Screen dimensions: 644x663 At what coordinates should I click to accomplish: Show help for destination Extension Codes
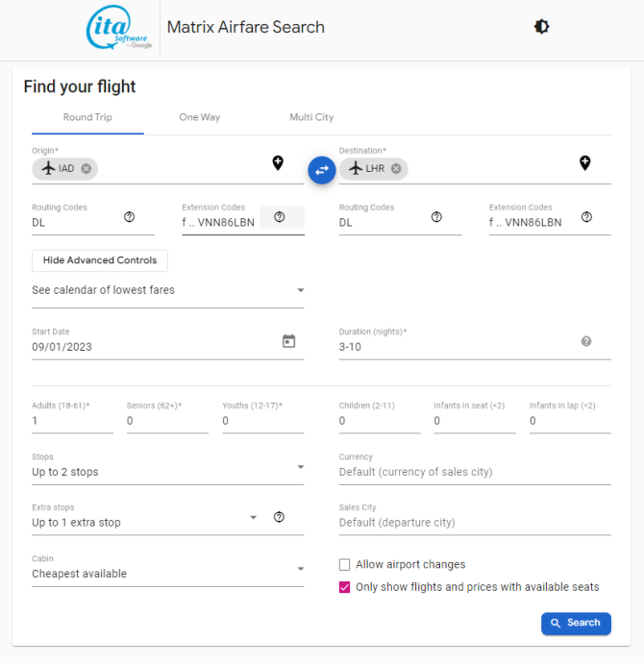586,217
